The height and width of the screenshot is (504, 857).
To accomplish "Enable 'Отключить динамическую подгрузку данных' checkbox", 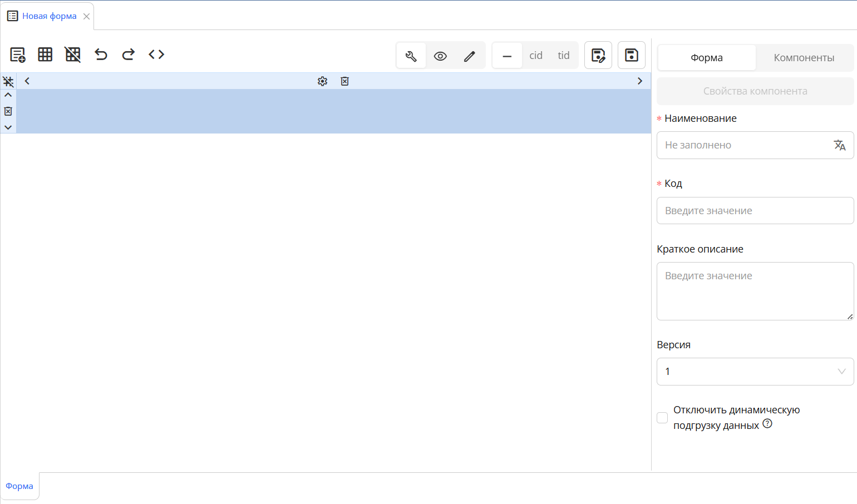I will click(x=662, y=418).
